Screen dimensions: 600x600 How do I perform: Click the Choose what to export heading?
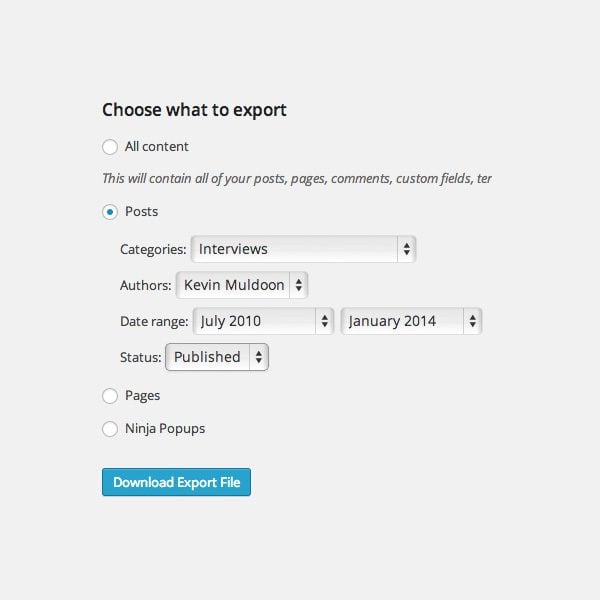[x=194, y=111]
